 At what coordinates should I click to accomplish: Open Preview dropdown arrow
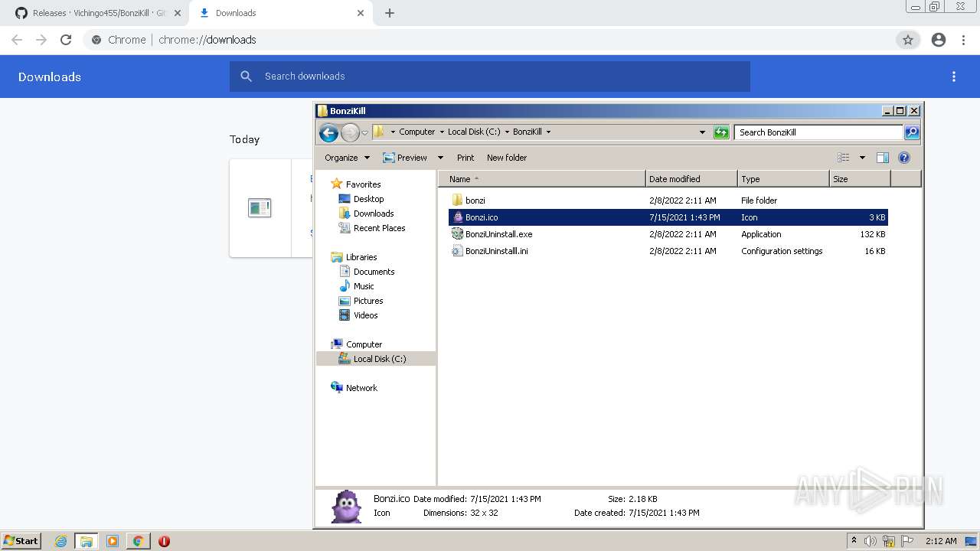440,158
